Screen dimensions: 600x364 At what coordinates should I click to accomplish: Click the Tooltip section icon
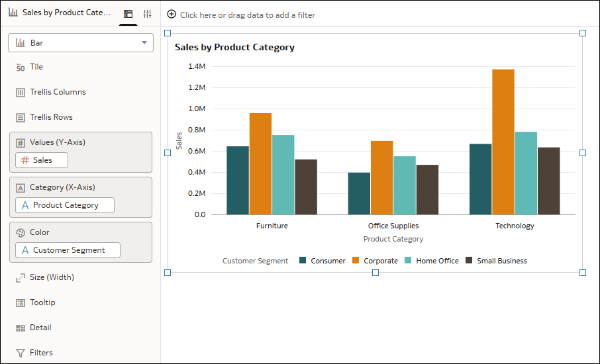pyautogui.click(x=21, y=303)
